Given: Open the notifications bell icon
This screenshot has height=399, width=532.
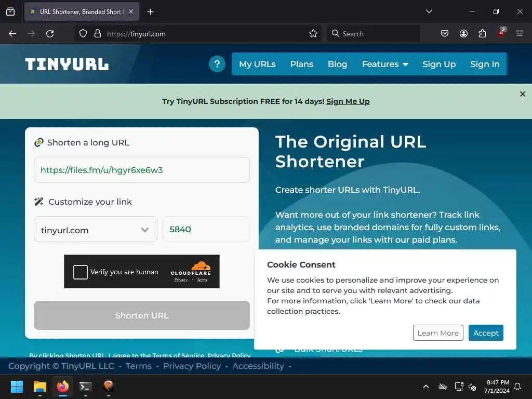Looking at the screenshot, I should click(517, 387).
